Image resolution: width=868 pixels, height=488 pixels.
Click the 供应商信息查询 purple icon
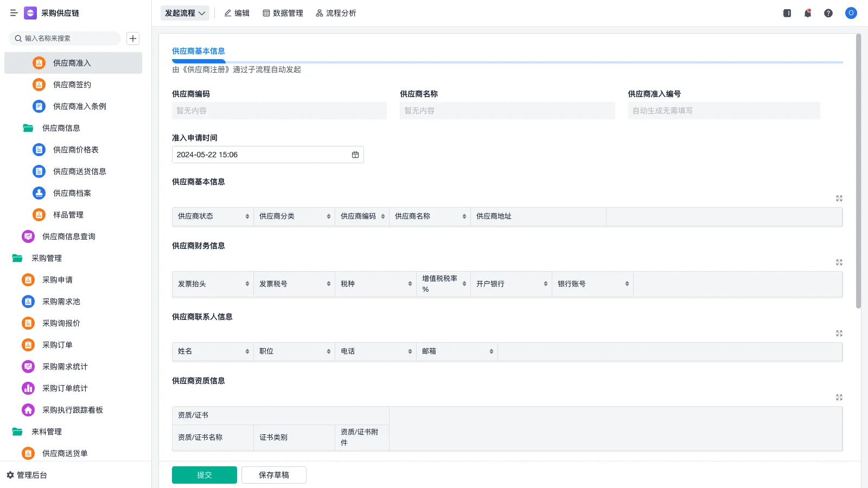[x=28, y=236]
